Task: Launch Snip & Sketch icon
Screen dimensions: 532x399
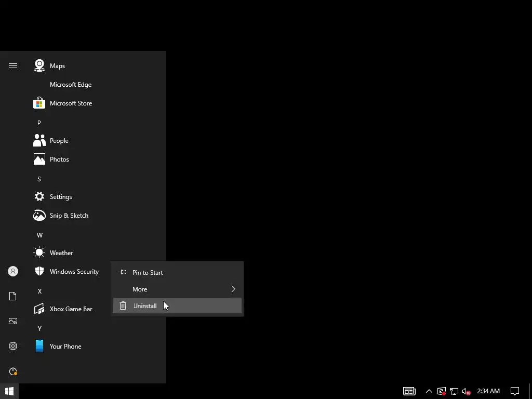Action: (x=39, y=215)
